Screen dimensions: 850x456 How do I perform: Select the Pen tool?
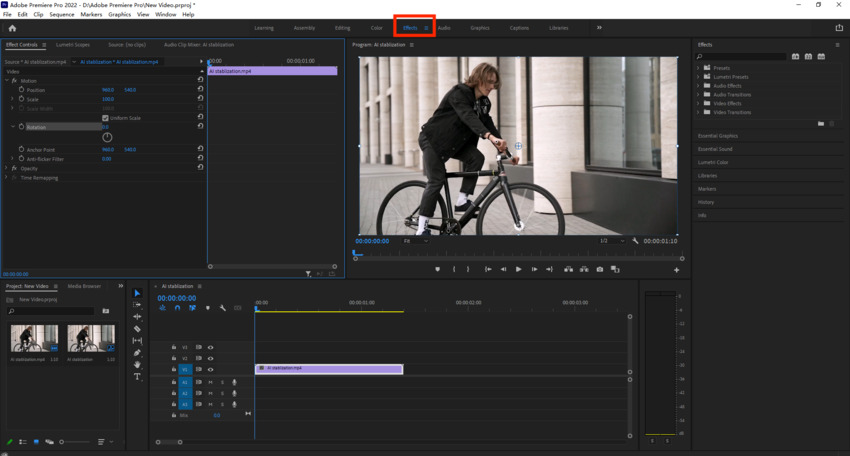(x=137, y=352)
